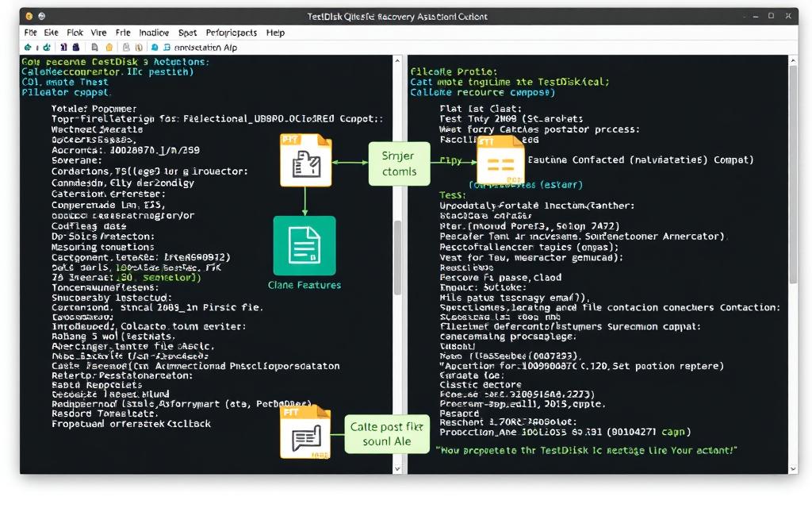Click the 'Soverane:' line
Screen dimensions: 812x508
point(77,160)
